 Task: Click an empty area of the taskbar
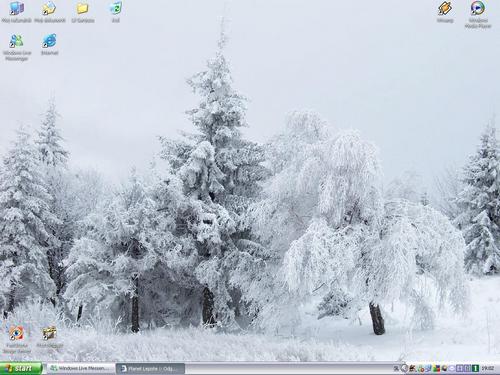(287, 369)
